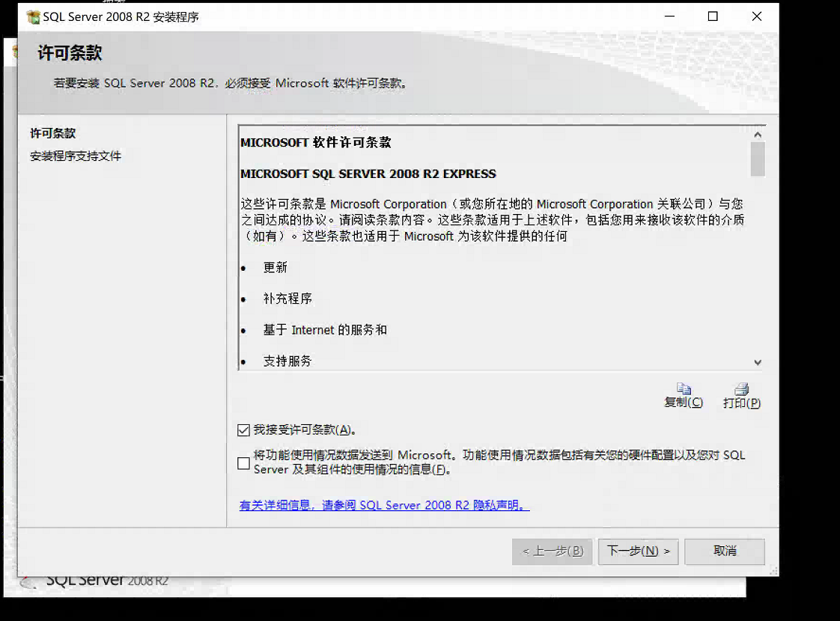Select 安装程序支持文件 step in left panel
Screen dimensions: 840x621
click(x=76, y=156)
